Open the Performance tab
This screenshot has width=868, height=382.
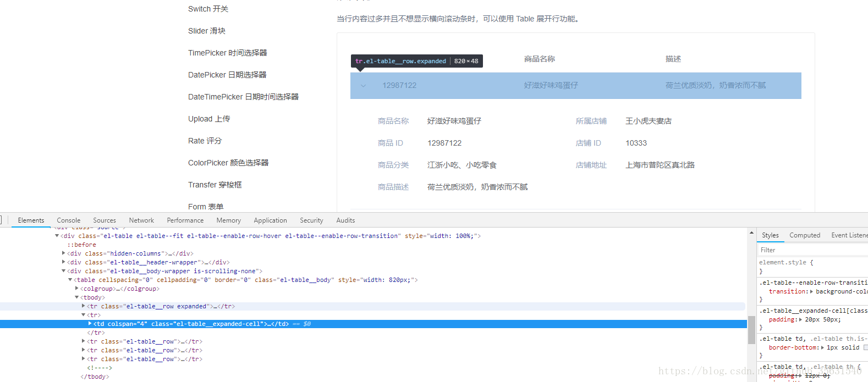coord(185,220)
